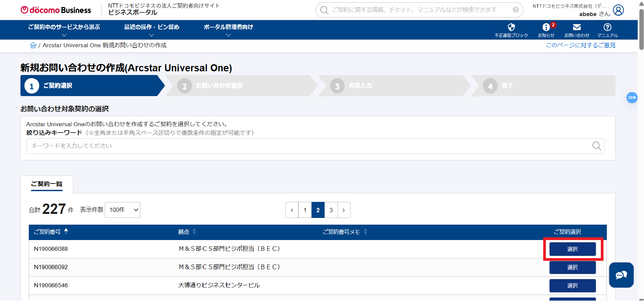Screen dimensions: 644x308
Task: Open the 表示件数 100件 dropdown
Action: point(123,210)
